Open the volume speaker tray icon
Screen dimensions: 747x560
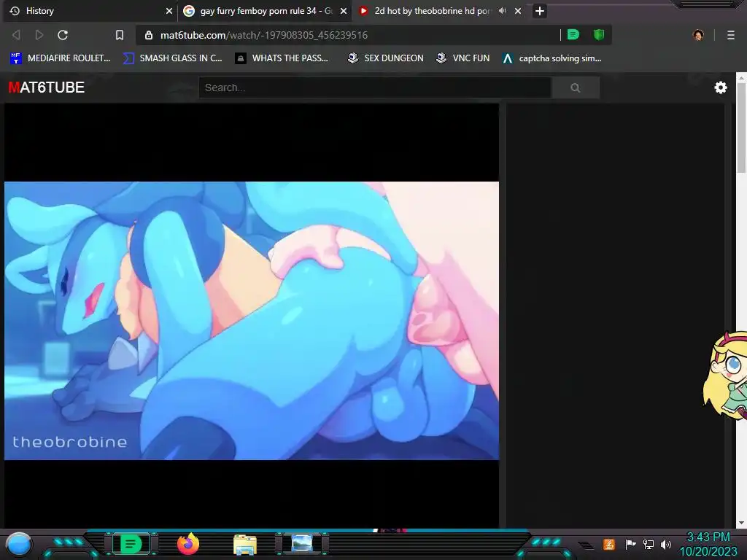(665, 544)
